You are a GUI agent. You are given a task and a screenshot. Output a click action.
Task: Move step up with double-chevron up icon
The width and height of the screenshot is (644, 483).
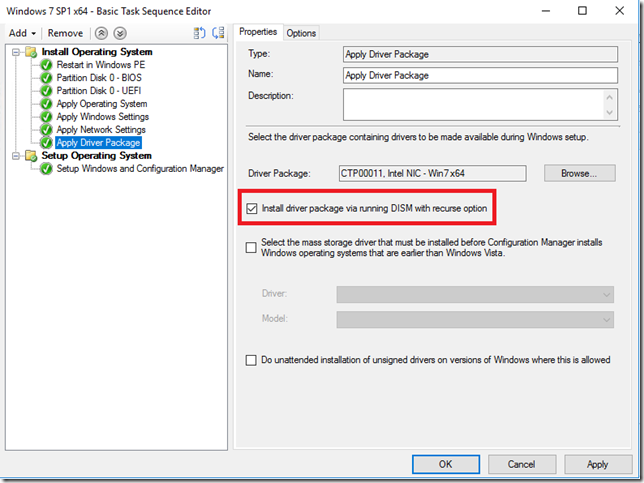point(101,33)
